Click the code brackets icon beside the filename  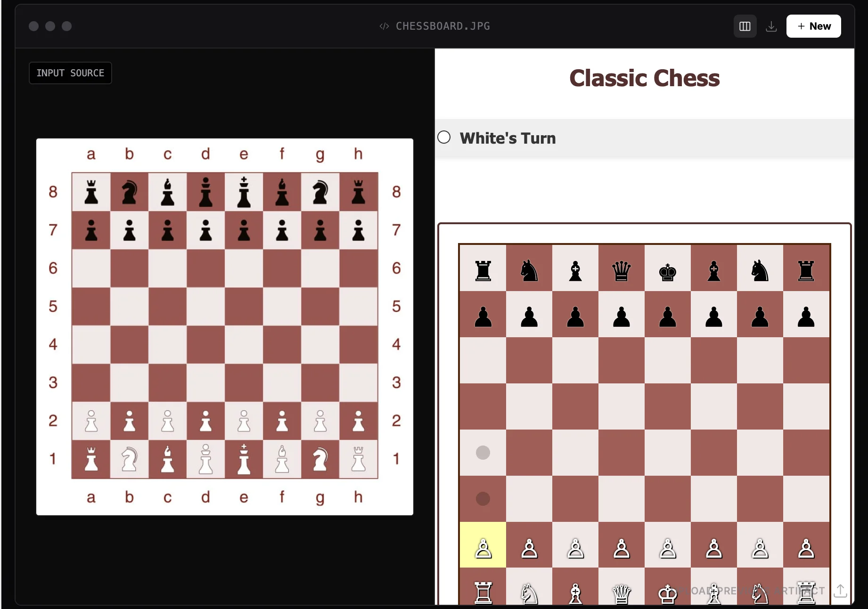(384, 26)
